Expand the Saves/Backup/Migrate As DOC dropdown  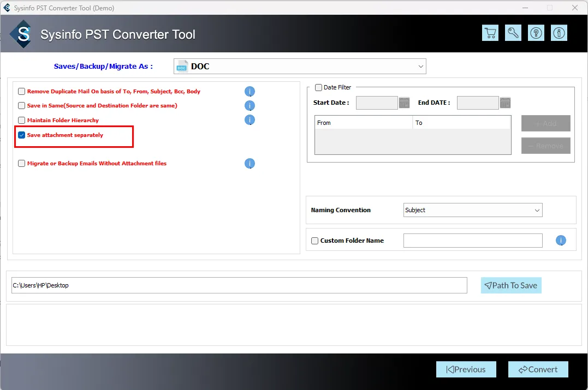(300, 67)
